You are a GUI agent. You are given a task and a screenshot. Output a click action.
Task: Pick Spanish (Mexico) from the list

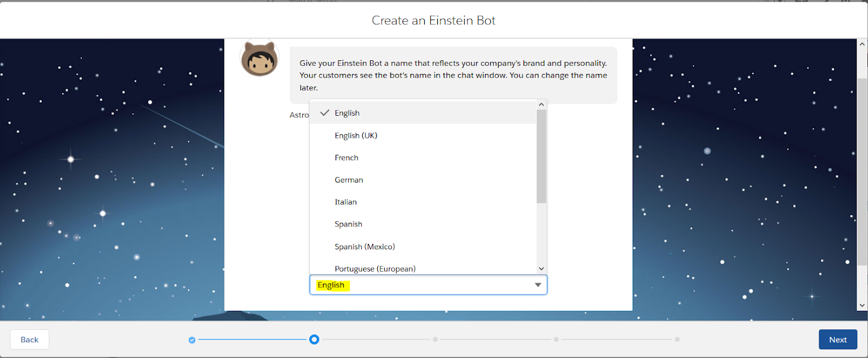pos(423,247)
